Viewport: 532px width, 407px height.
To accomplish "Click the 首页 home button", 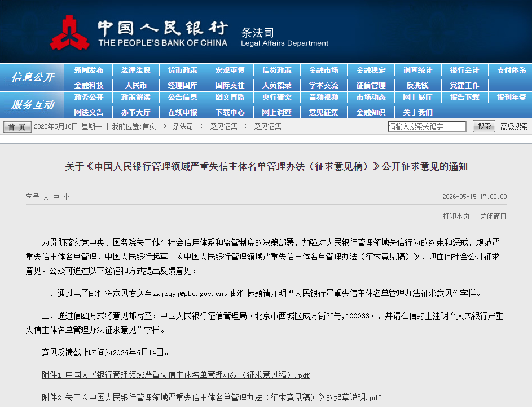I will click(17, 127).
